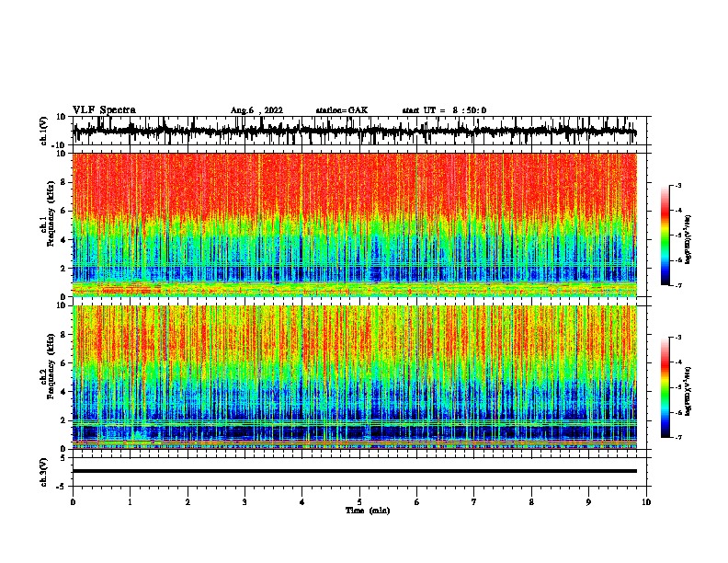Click tick label 6 on the Time axis
The width and height of the screenshot is (728, 563).
click(417, 502)
